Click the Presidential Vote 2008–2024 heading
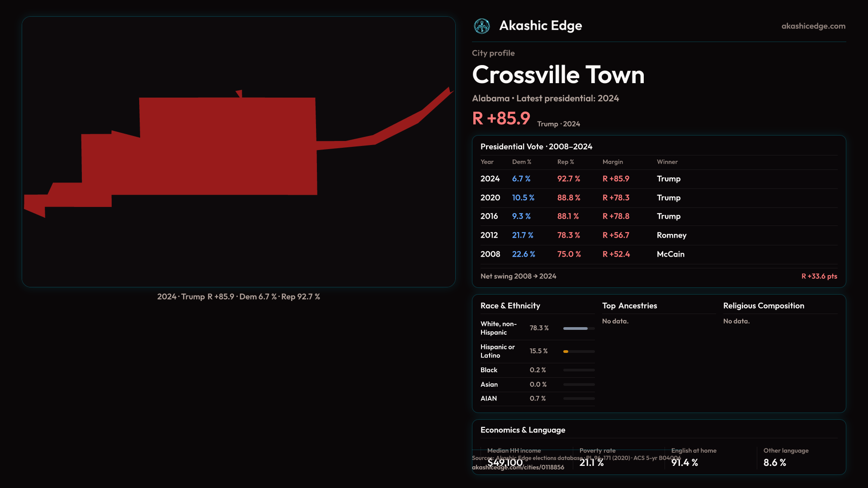 click(x=536, y=147)
